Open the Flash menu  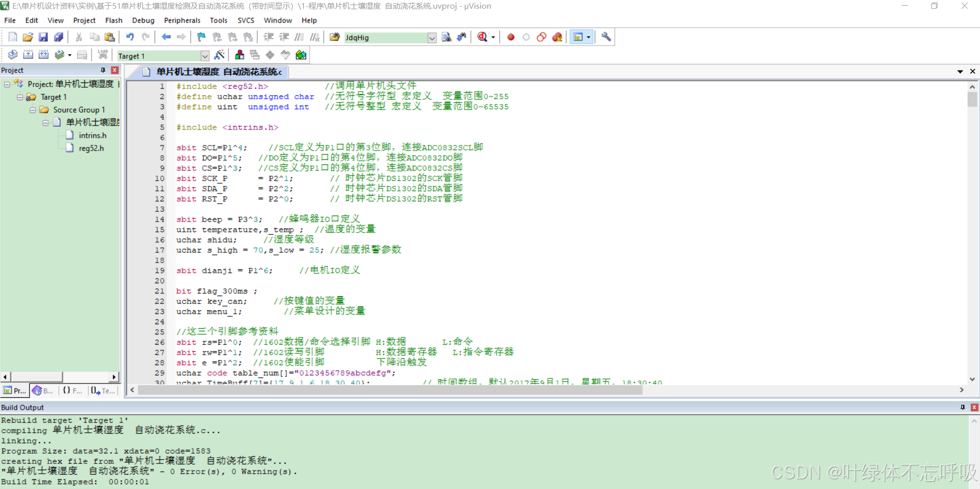point(114,20)
